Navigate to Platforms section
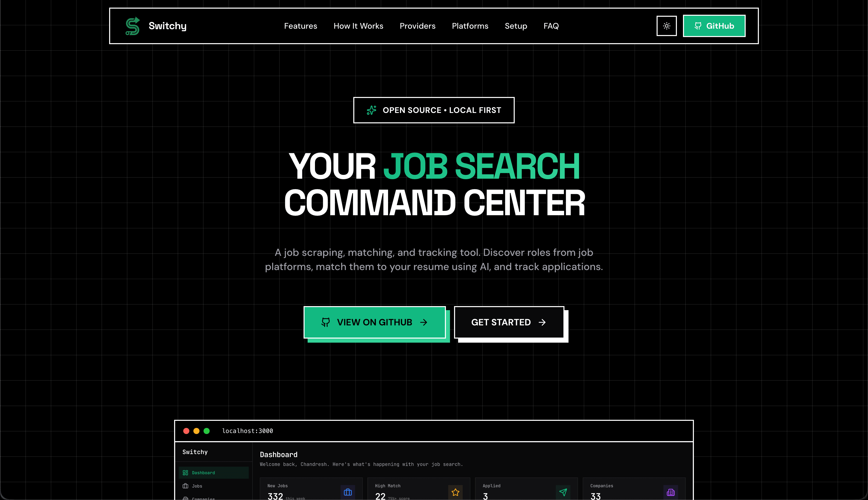 [470, 26]
